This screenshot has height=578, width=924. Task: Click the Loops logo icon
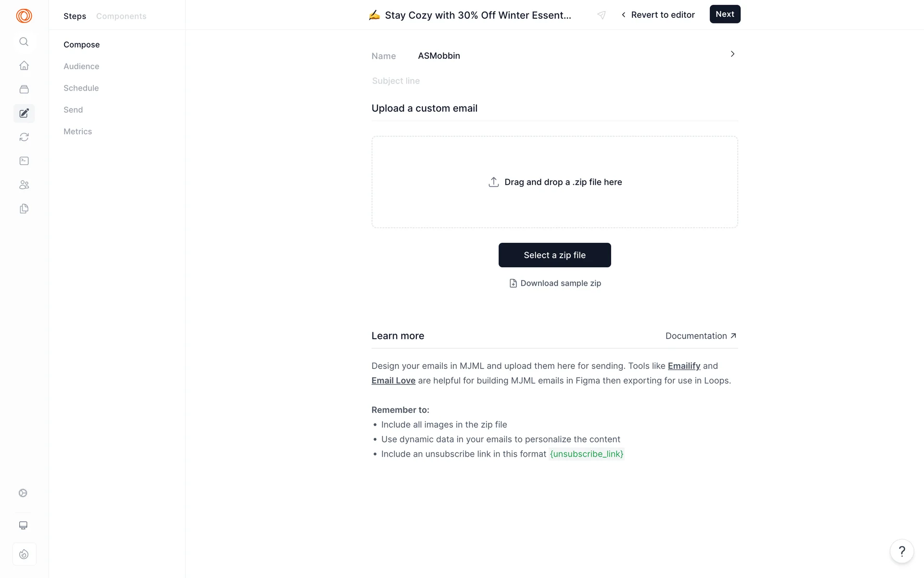[24, 16]
